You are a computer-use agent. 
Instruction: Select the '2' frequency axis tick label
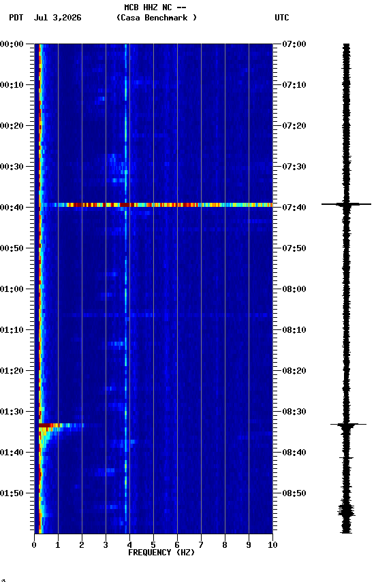click(x=82, y=546)
